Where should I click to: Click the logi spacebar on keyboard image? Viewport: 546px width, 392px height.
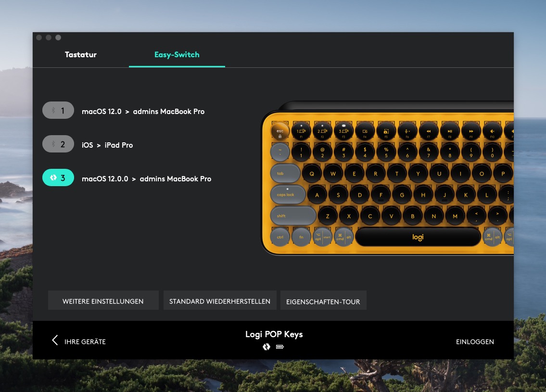(x=418, y=237)
